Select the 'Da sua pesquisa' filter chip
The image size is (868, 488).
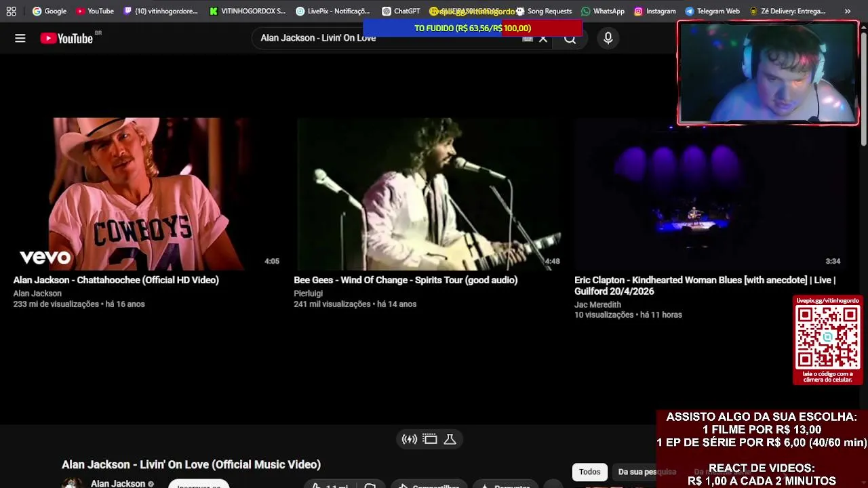(x=647, y=472)
